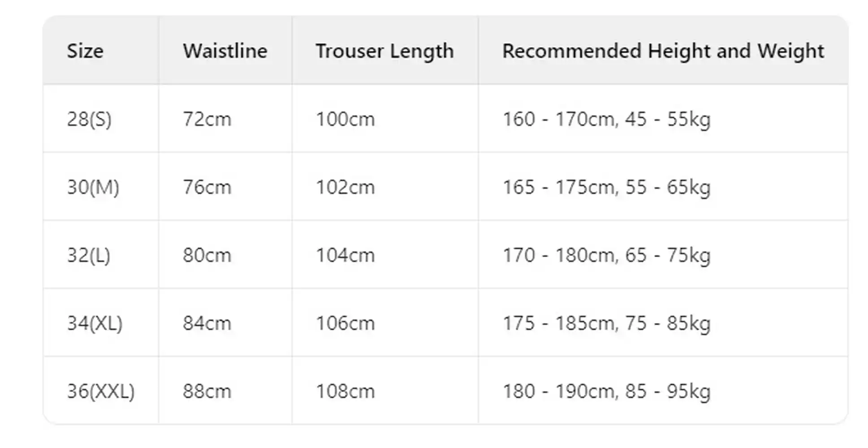868x448 pixels.
Task: Select the Trouser Length header
Action: [x=384, y=51]
